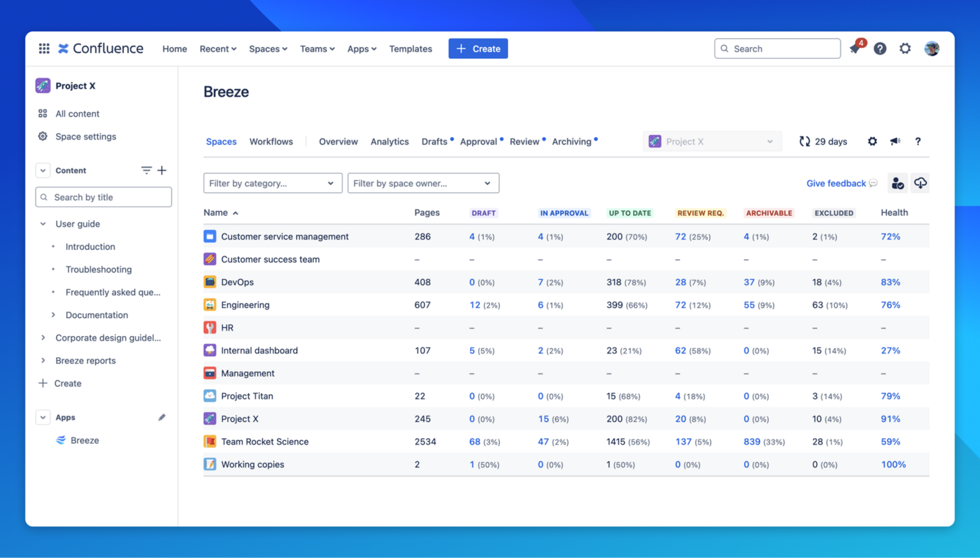The image size is (980, 558).
Task: Collapse the User guide tree node
Action: [43, 224]
